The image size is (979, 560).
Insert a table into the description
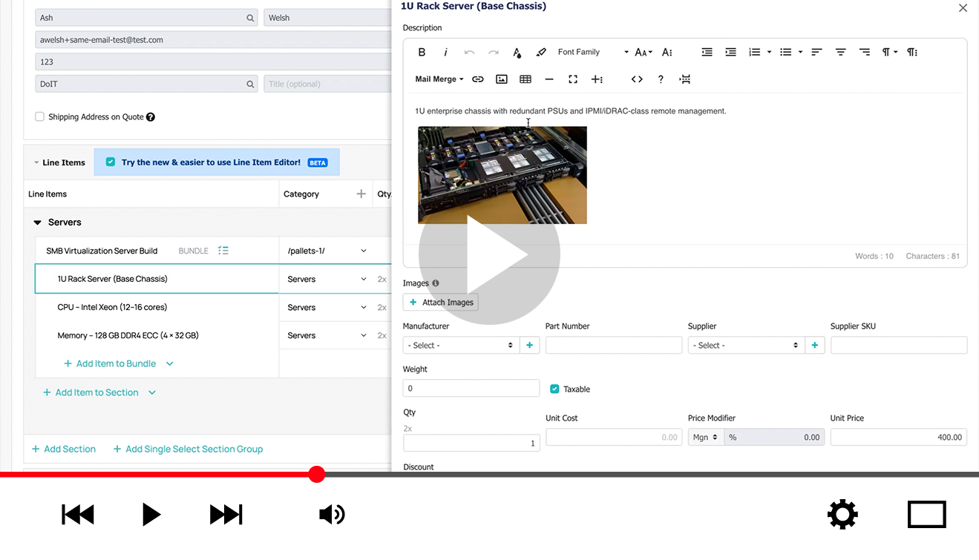[x=525, y=79]
